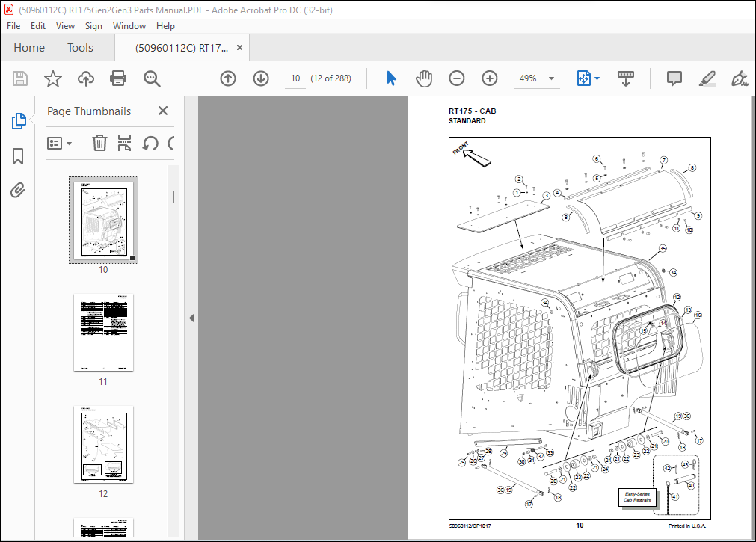Image resolution: width=756 pixels, height=542 pixels.
Task: Click the Save file icon
Action: pyautogui.click(x=19, y=78)
